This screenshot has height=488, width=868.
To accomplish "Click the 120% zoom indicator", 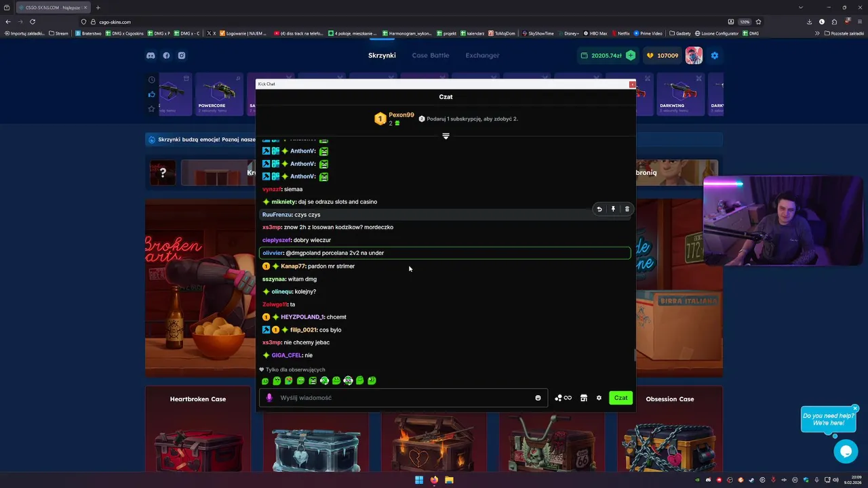I will coord(745,22).
